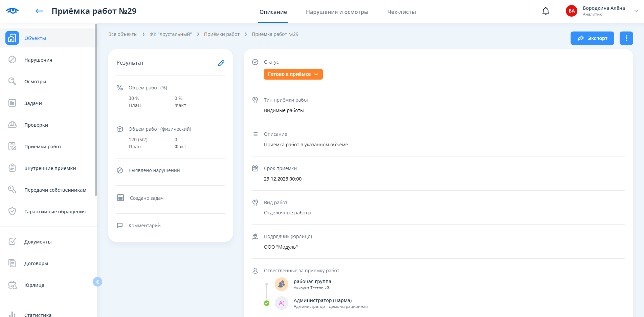Select рабочая группа responsible entry
This screenshot has width=644, height=317.
click(x=312, y=281)
